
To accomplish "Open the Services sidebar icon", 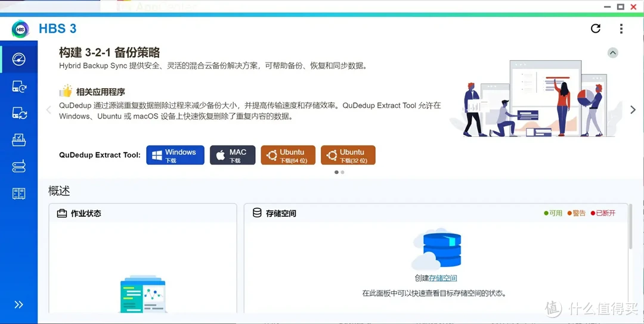I will click(x=19, y=193).
